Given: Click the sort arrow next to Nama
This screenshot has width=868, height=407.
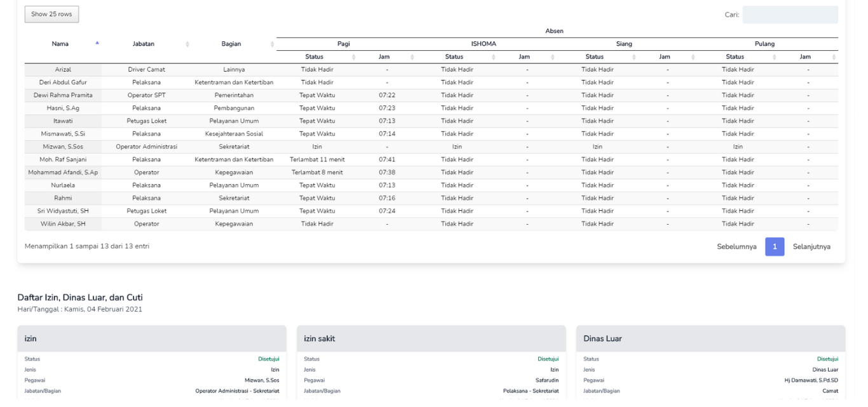Looking at the screenshot, I should coord(97,43).
